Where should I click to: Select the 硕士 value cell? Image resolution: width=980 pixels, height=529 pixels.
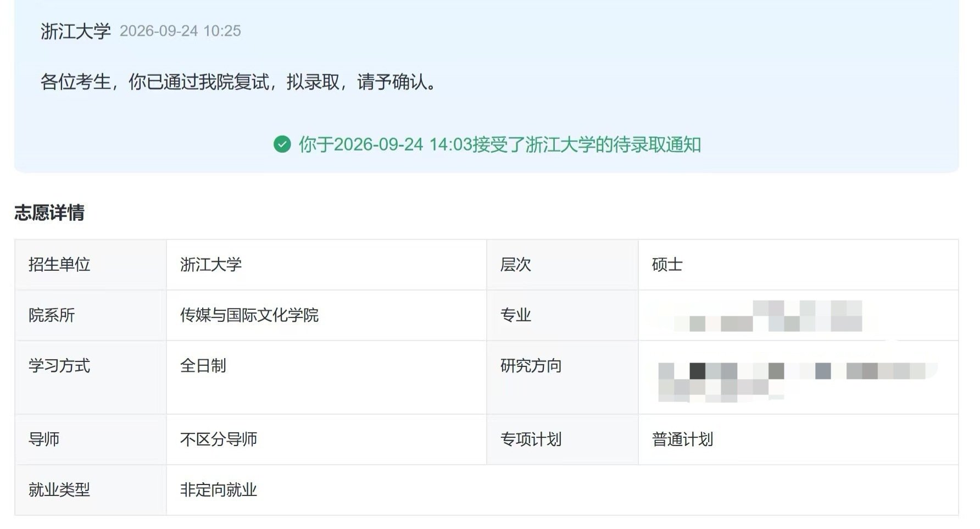pos(798,265)
